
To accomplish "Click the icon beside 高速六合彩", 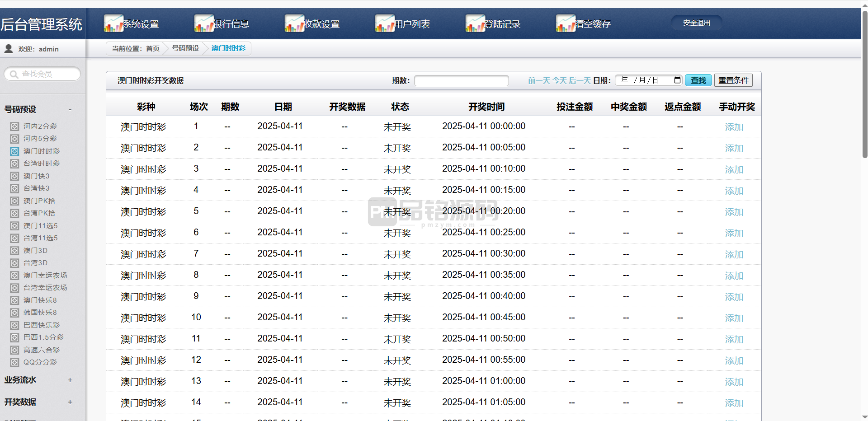I will 14,350.
